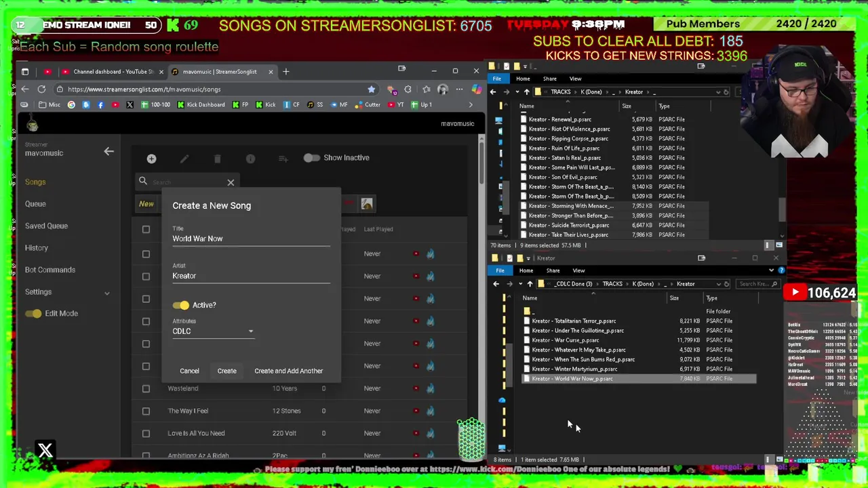Screen dimensions: 868x488
Task: Check the header select-all checkbox
Action: point(146,229)
